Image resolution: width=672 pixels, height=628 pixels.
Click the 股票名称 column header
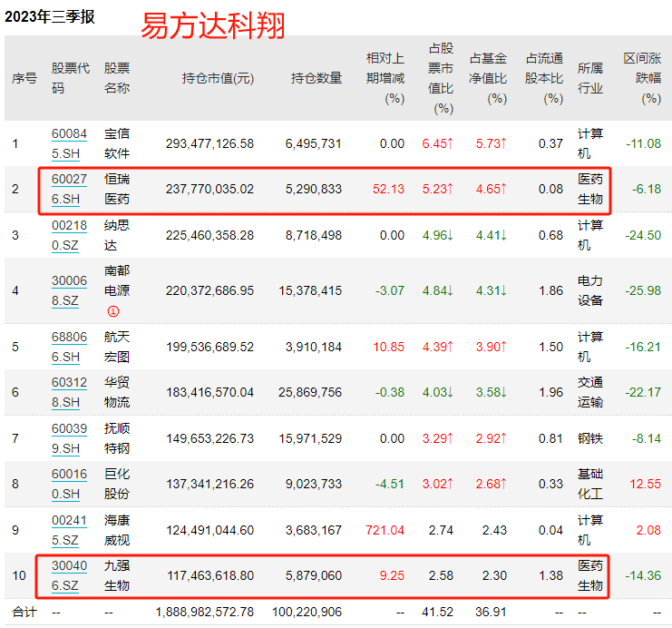(117, 78)
